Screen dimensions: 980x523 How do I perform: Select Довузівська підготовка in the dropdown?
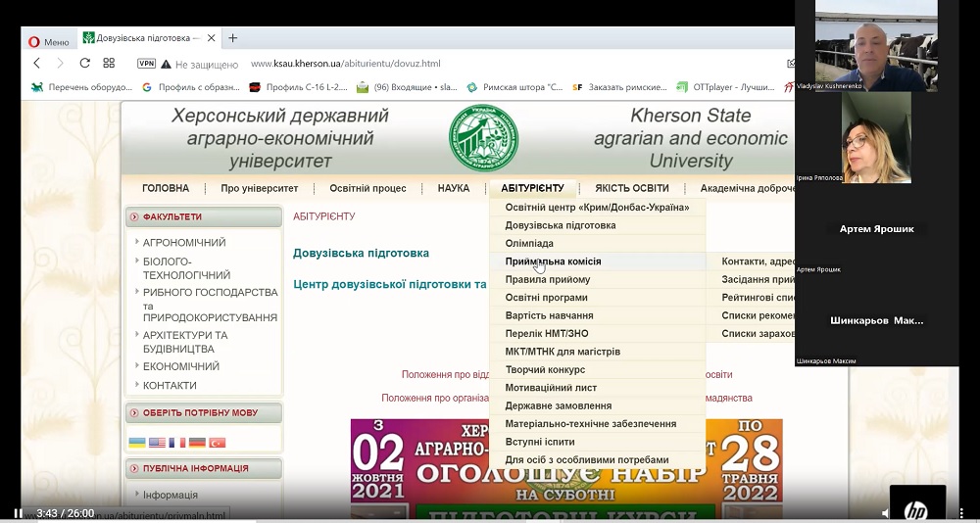[598, 225]
